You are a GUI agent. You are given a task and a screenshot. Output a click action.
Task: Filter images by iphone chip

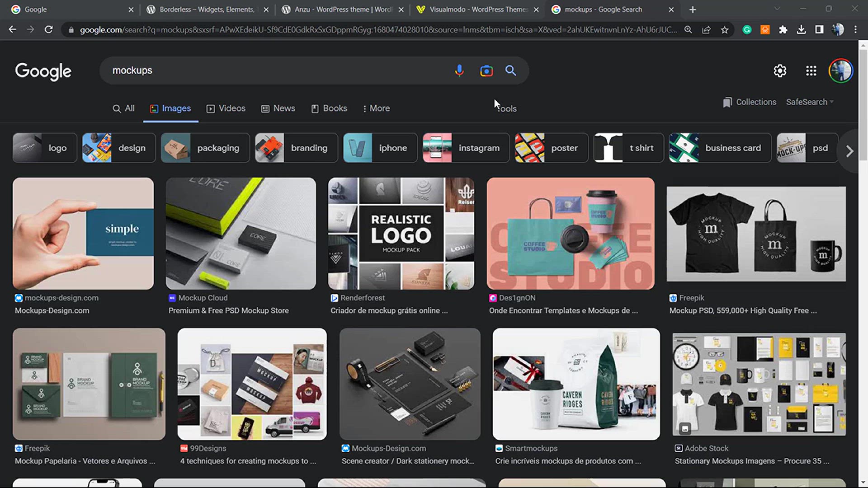380,148
